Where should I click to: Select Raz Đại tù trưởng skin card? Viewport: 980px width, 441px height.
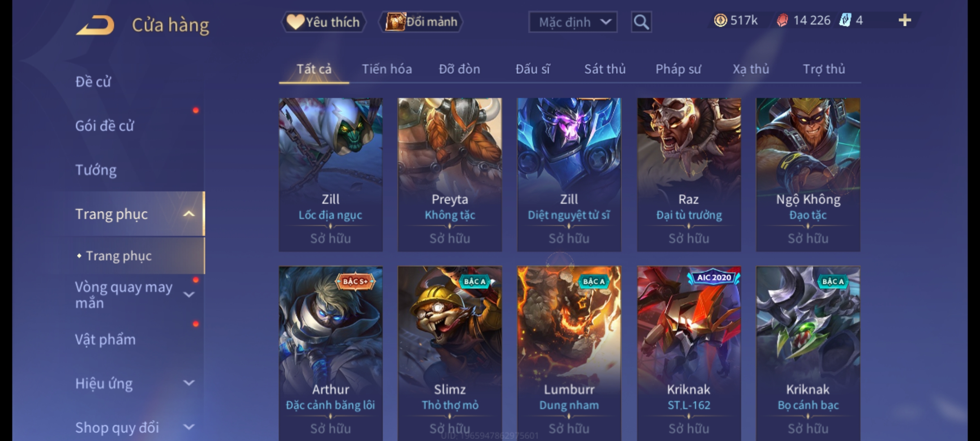coord(689,174)
